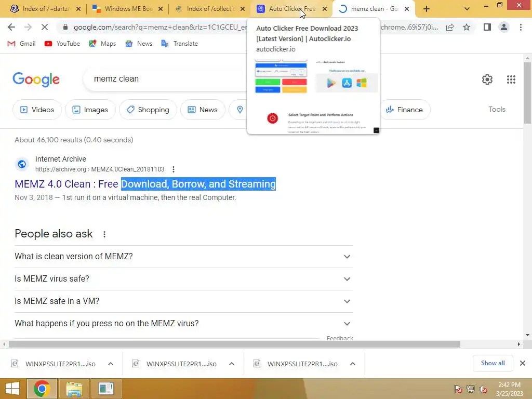This screenshot has height=399, width=532.
Task: Click muted volume tray icon
Action: [483, 389]
